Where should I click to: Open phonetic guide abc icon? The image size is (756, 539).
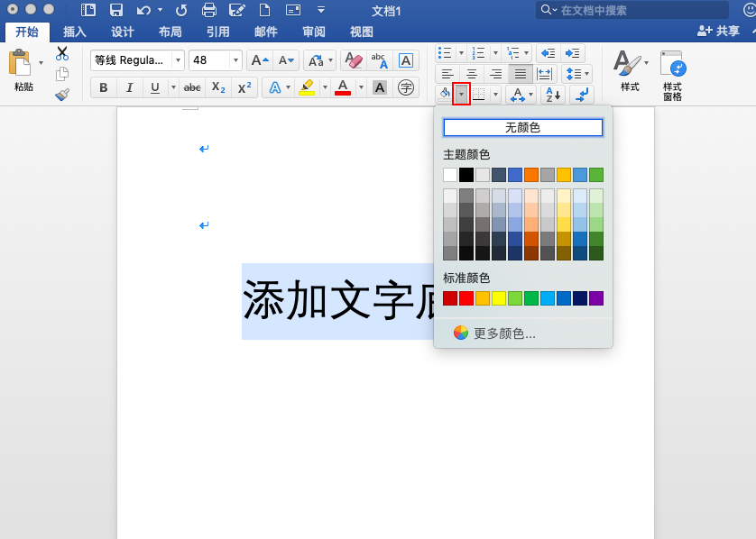coord(380,60)
